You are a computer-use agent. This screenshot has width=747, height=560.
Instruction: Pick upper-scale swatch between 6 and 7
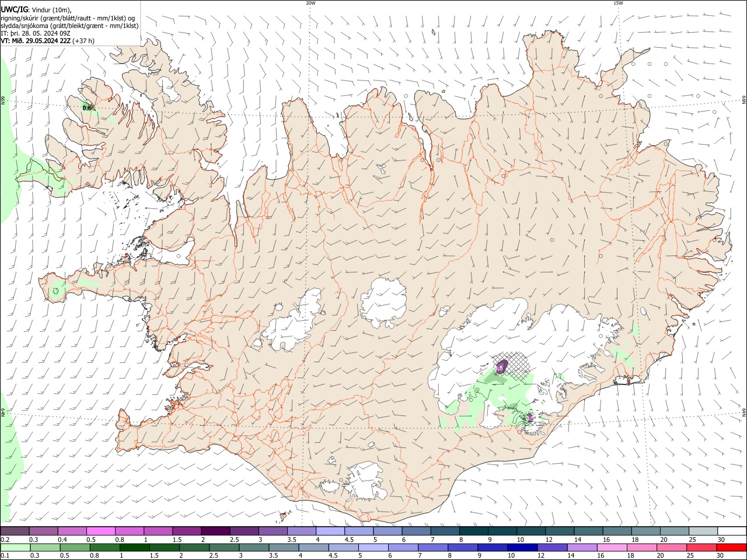coord(416,531)
